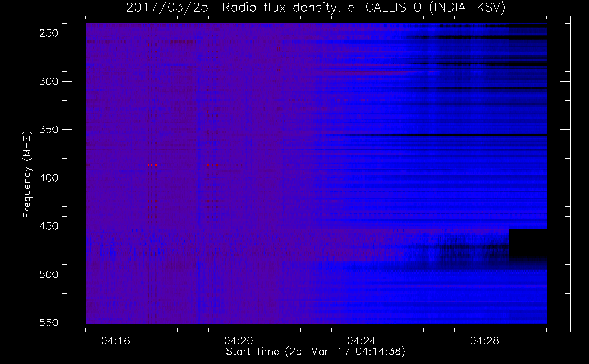This screenshot has height=364, width=589.
Task: Click the Frequency (MHZ) axis label
Action: (x=27, y=174)
